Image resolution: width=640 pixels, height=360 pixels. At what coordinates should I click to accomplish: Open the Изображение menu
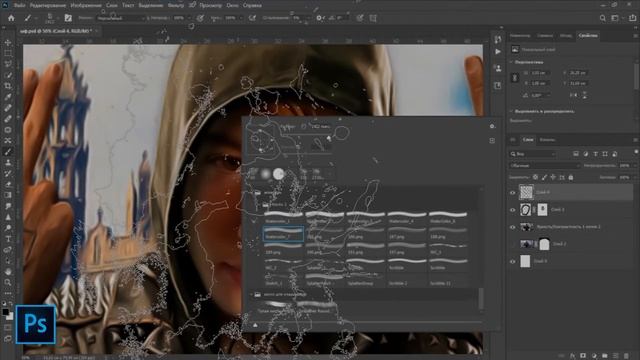[86, 5]
